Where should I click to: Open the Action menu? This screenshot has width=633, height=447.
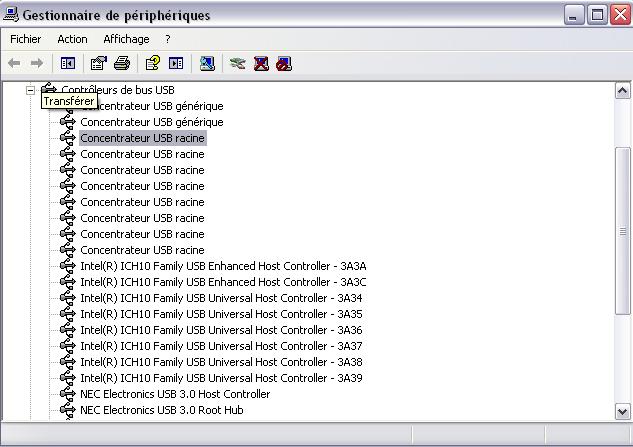tap(72, 39)
